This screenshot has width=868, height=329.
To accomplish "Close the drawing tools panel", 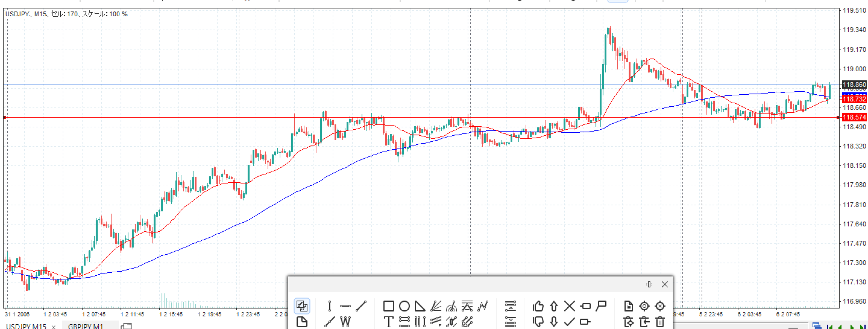I will [665, 284].
